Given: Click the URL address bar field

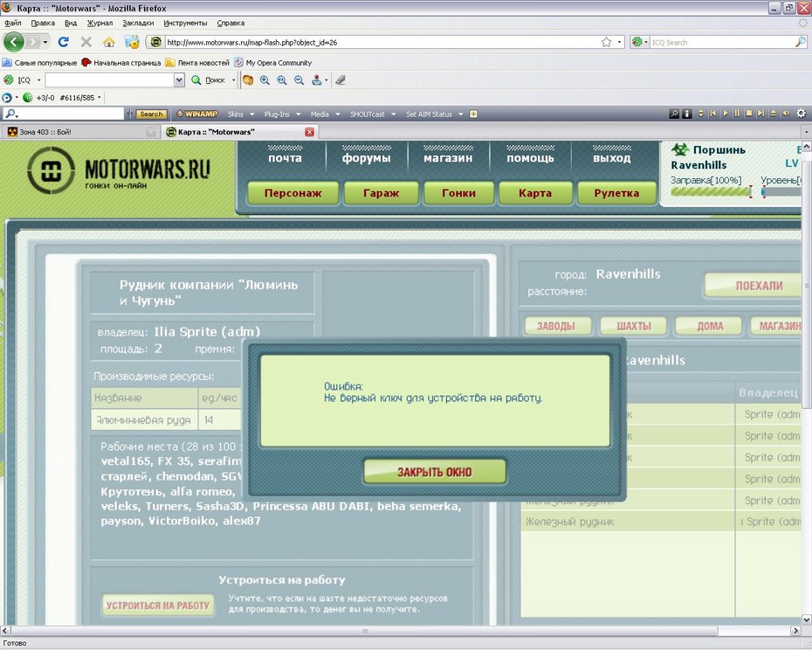Looking at the screenshot, I should click(x=383, y=43).
